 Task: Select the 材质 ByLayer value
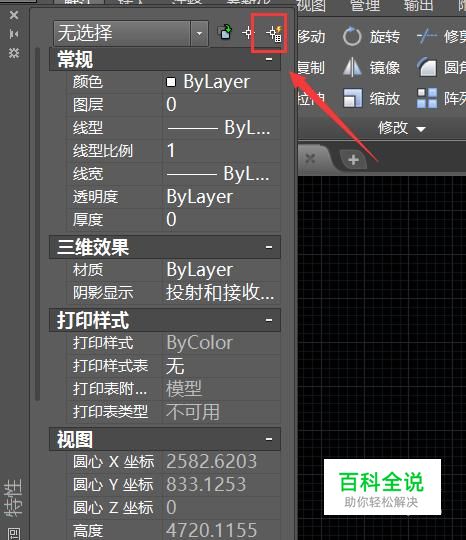coord(221,270)
